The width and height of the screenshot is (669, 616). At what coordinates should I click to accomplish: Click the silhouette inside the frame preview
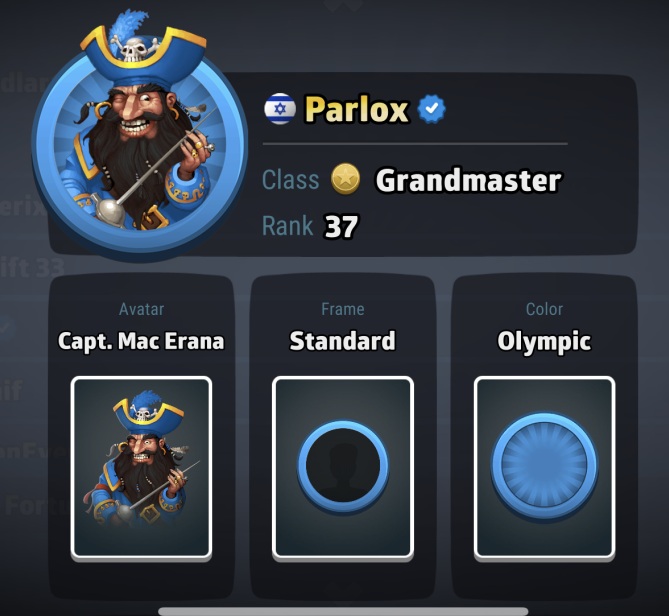pyautogui.click(x=343, y=468)
